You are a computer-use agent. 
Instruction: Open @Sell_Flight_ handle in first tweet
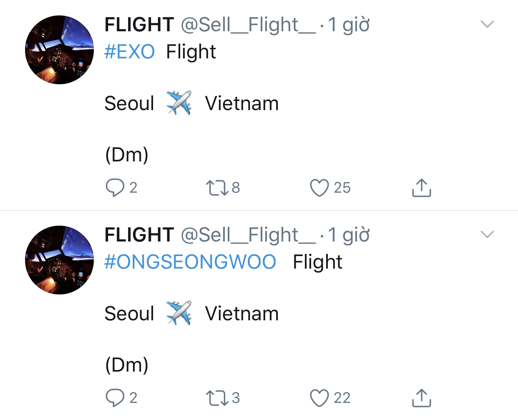click(248, 25)
